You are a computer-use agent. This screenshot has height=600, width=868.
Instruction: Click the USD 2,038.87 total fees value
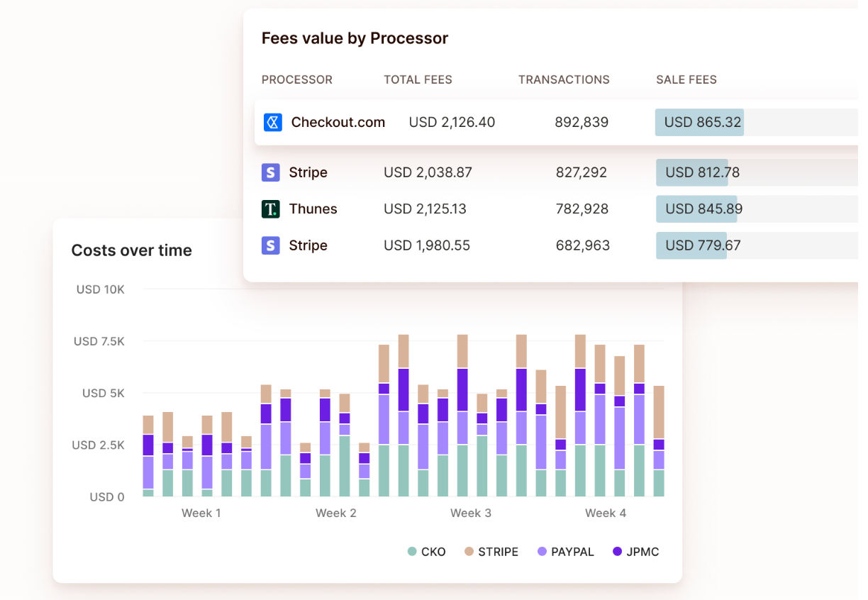pos(428,172)
